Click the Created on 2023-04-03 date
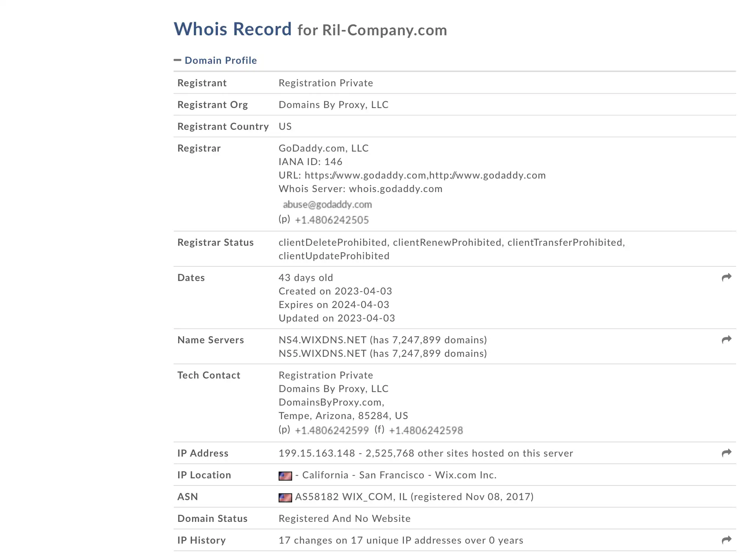Image resolution: width=756 pixels, height=553 pixels. [x=335, y=291]
